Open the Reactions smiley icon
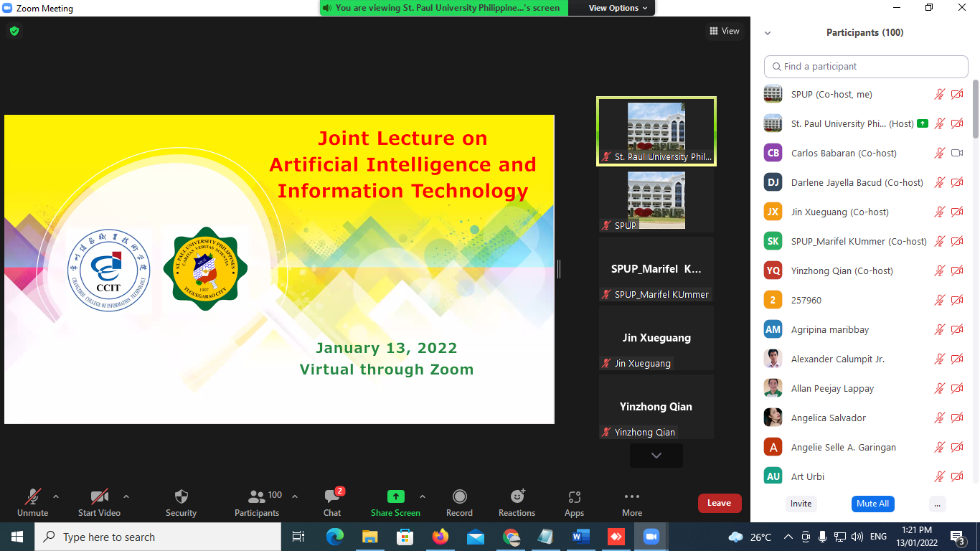Viewport: 980px width, 551px height. click(517, 496)
